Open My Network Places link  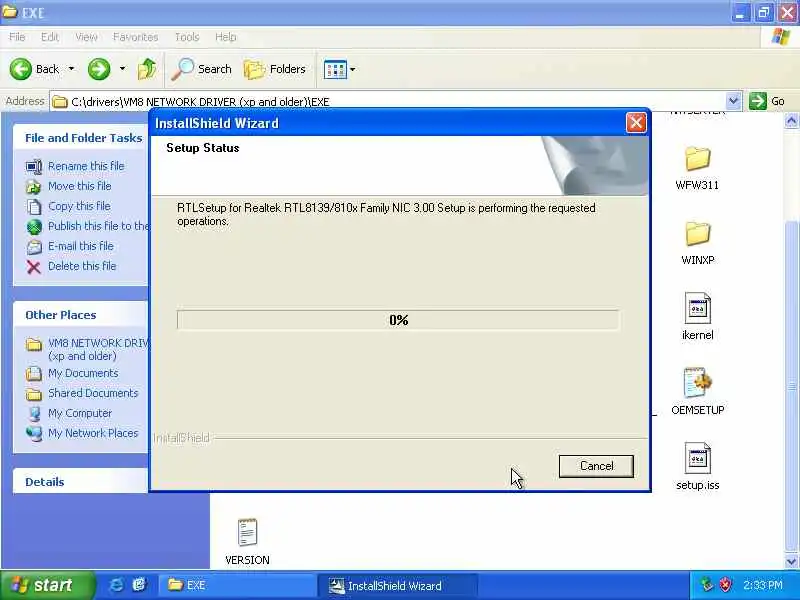(x=93, y=433)
